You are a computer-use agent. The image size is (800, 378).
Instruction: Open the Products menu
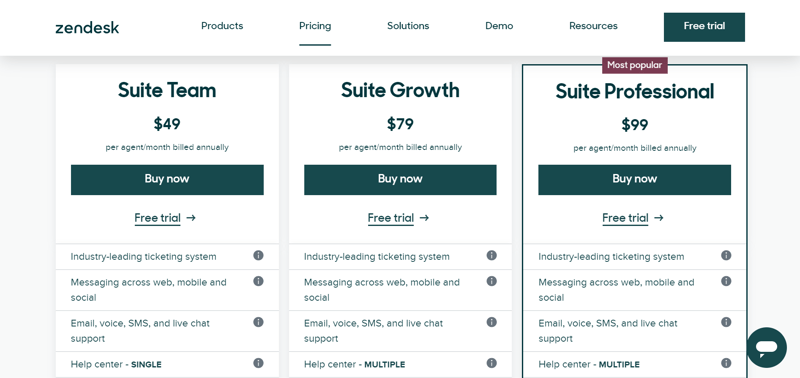click(222, 26)
